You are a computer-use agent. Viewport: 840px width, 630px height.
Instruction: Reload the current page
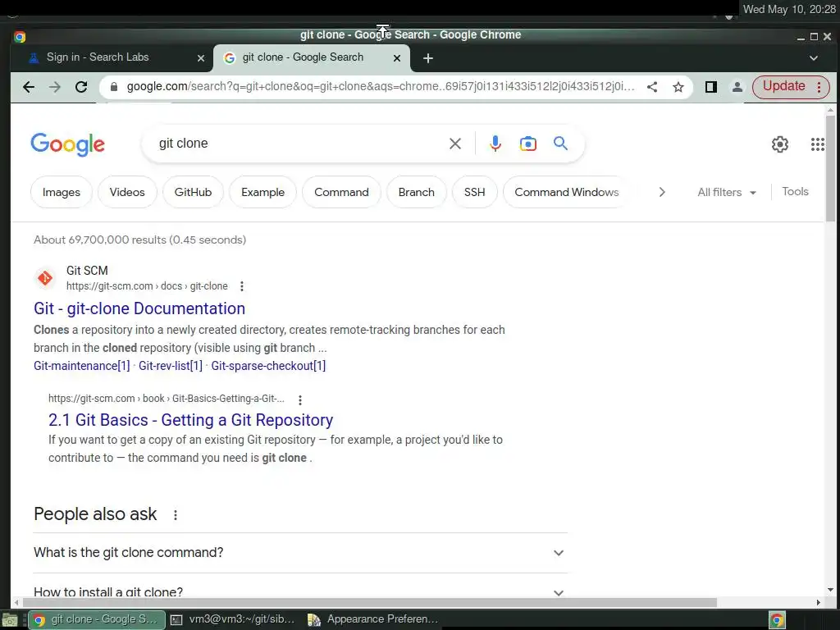coord(81,87)
